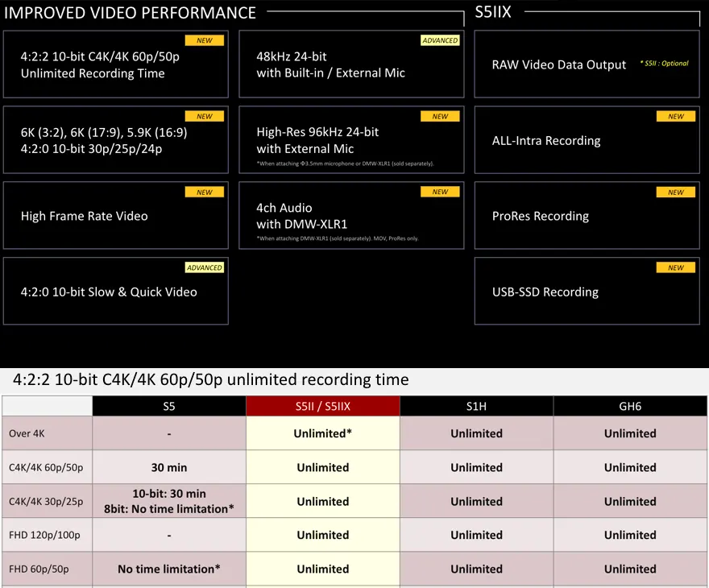Click the NEW badge on USB-SSD Recording card
The width and height of the screenshot is (709, 588).
(x=676, y=267)
